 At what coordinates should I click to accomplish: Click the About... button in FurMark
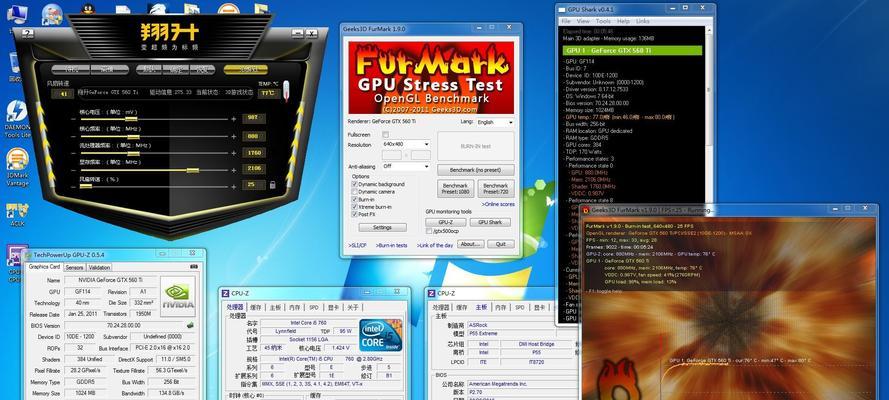point(470,244)
